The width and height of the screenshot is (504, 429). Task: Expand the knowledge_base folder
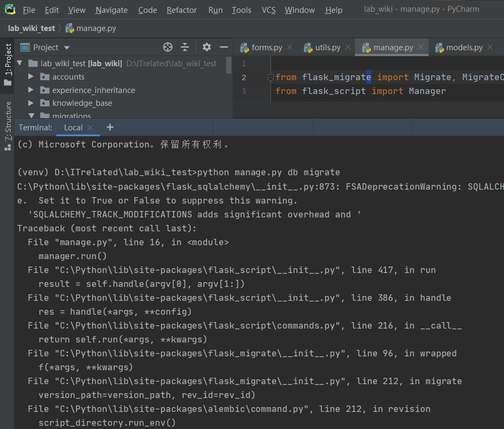pyautogui.click(x=31, y=103)
